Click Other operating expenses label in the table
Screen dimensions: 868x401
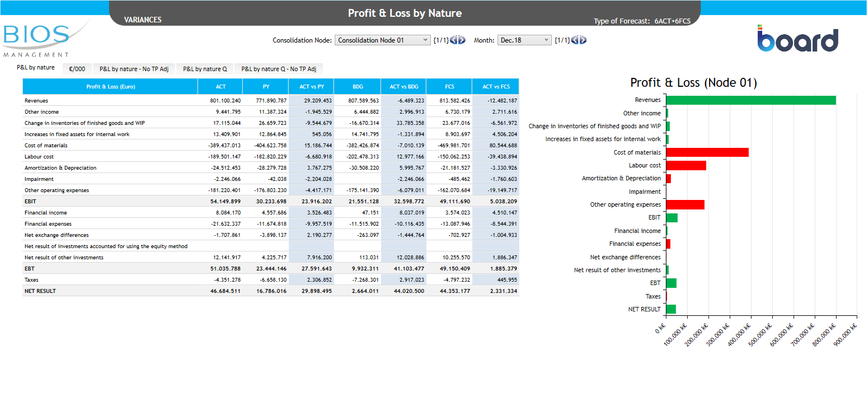[x=56, y=190]
